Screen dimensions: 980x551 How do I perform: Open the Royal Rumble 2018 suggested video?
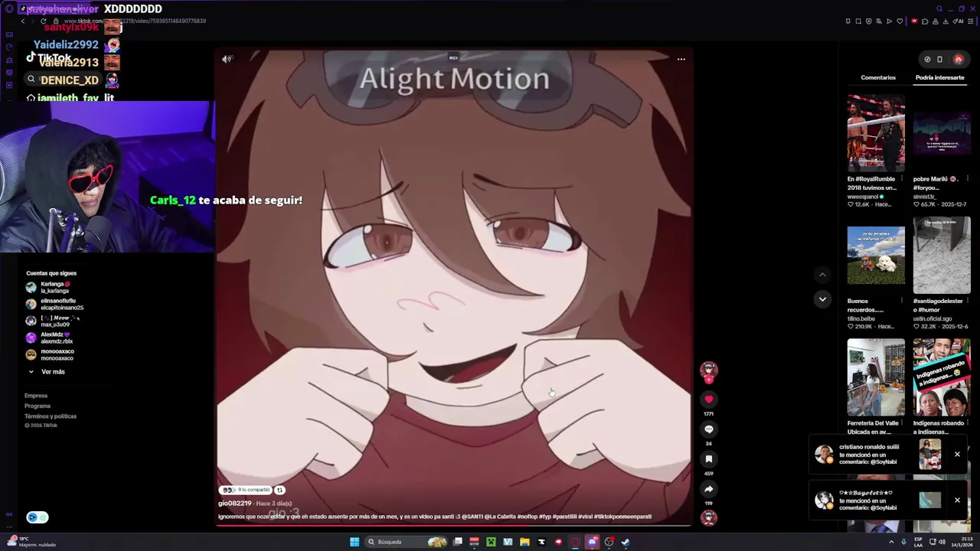(876, 132)
